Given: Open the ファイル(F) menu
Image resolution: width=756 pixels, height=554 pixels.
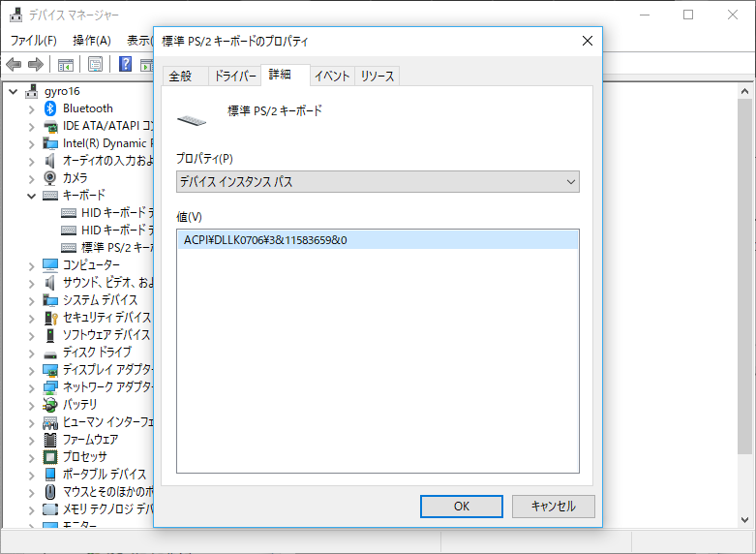Looking at the screenshot, I should point(33,41).
